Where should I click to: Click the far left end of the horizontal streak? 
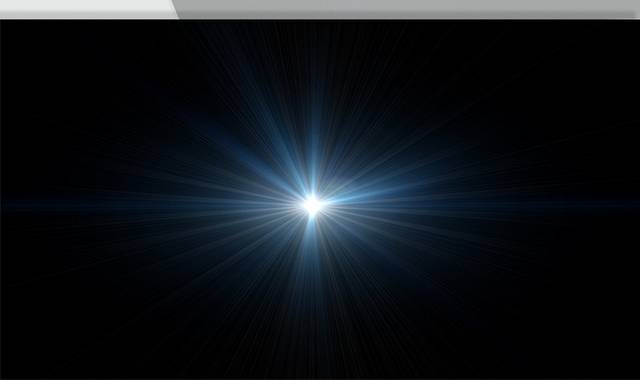(12, 204)
